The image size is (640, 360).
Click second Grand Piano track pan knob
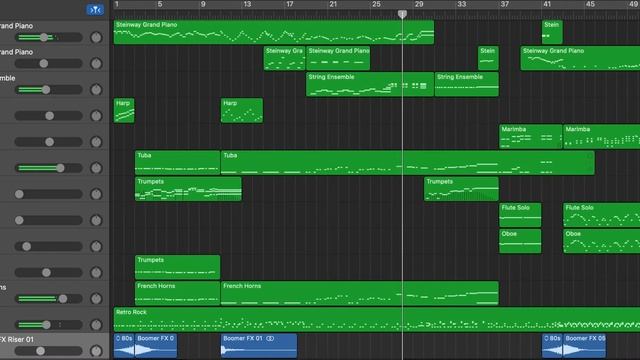click(96, 64)
